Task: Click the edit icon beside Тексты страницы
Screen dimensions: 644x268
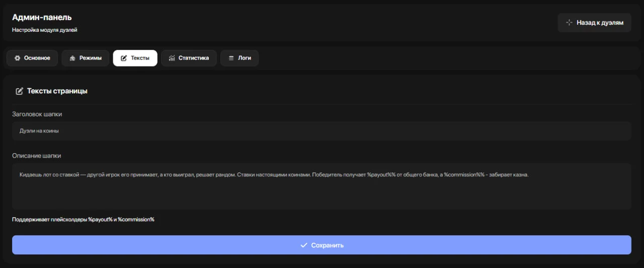Action: coord(20,91)
